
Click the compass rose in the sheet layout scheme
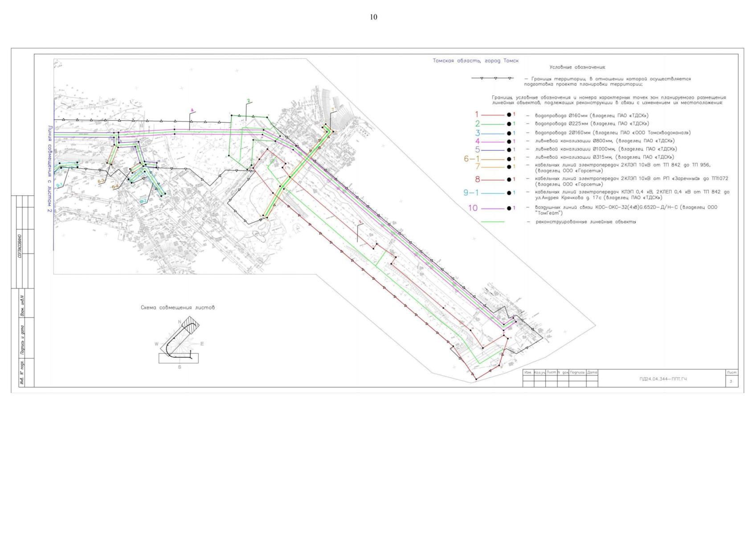pos(180,344)
